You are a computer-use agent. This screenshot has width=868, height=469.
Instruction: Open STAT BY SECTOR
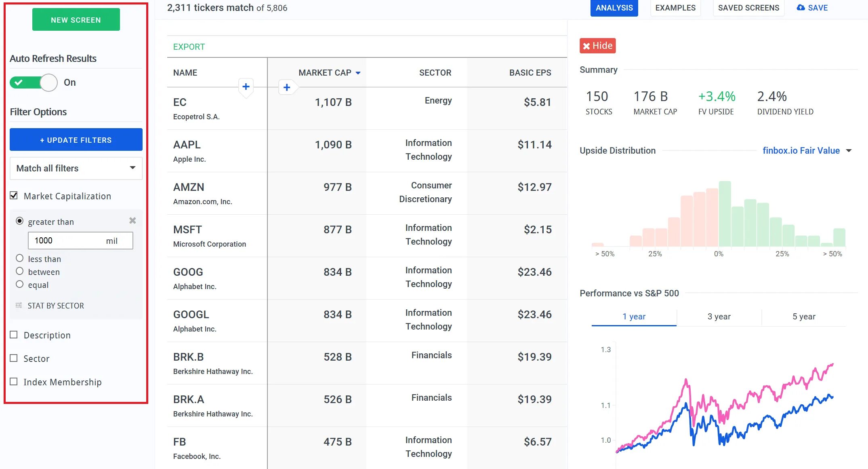click(x=56, y=306)
